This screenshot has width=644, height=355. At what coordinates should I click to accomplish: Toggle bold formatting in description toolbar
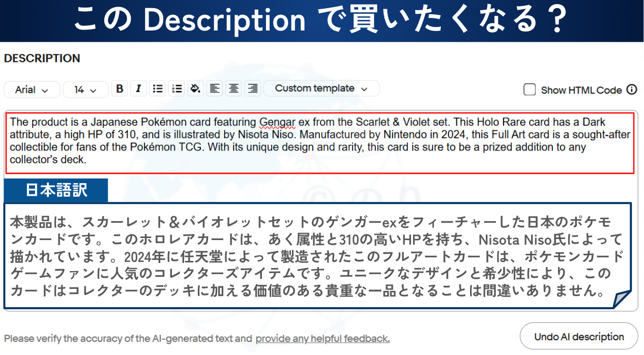click(x=120, y=88)
